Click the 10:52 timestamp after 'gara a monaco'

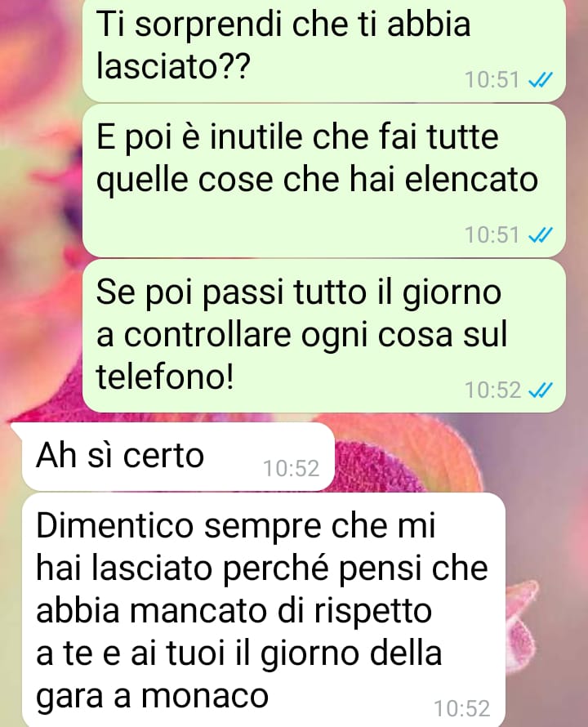point(462,709)
